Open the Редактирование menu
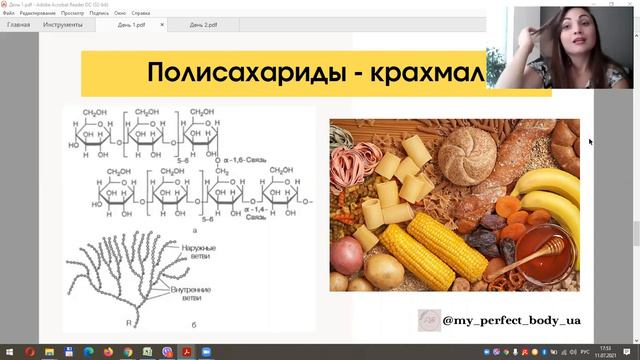Viewport: 640px width, 360px height. 38,13
